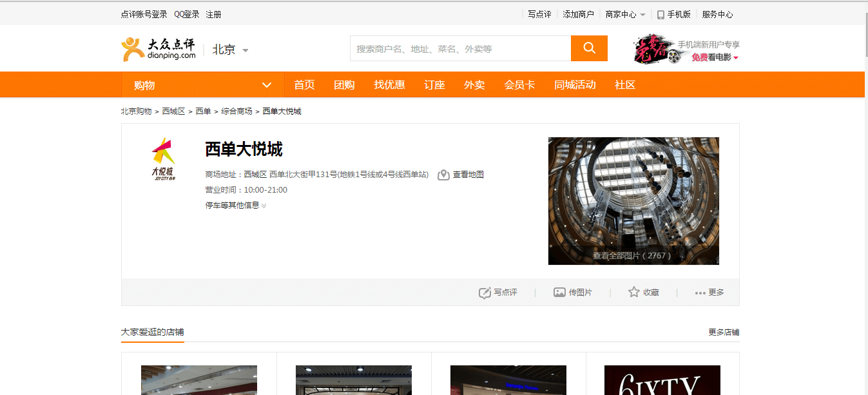Click the 免费看电影 movie promo banner

710,57
